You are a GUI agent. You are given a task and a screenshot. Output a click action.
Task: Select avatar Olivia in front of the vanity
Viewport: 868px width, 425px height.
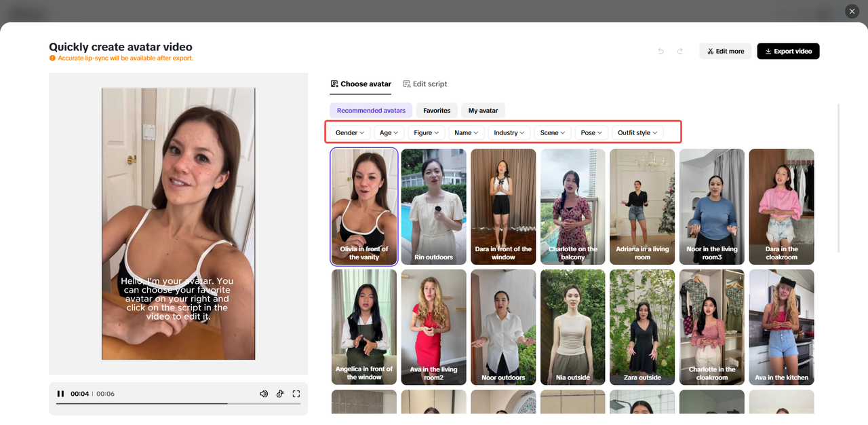pos(364,206)
